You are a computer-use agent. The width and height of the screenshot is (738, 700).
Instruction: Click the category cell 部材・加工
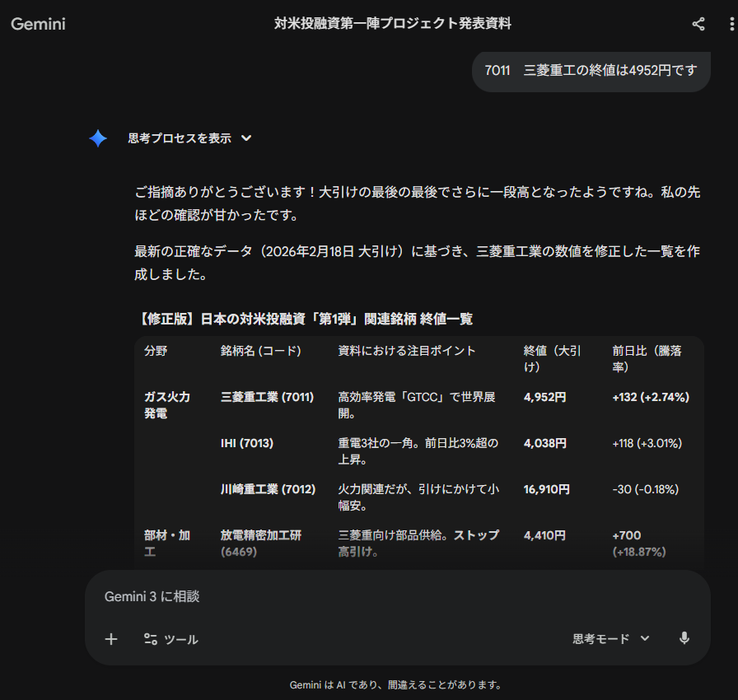point(167,544)
